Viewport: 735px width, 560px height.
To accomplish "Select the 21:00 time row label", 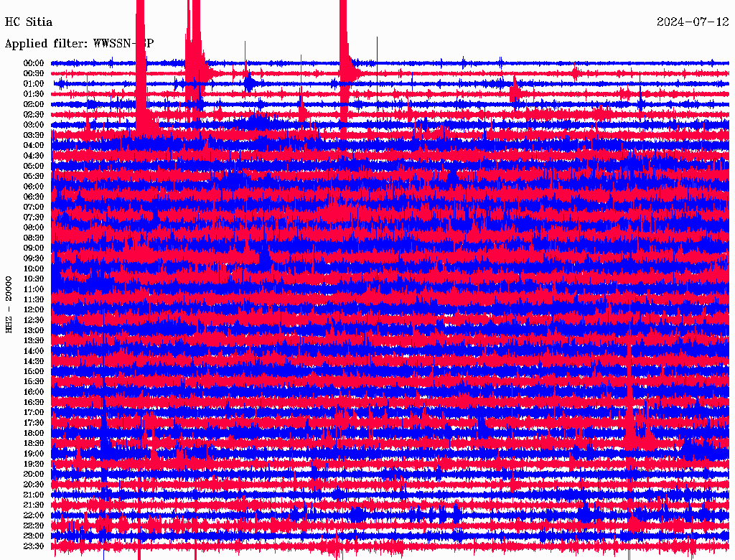I will (34, 495).
